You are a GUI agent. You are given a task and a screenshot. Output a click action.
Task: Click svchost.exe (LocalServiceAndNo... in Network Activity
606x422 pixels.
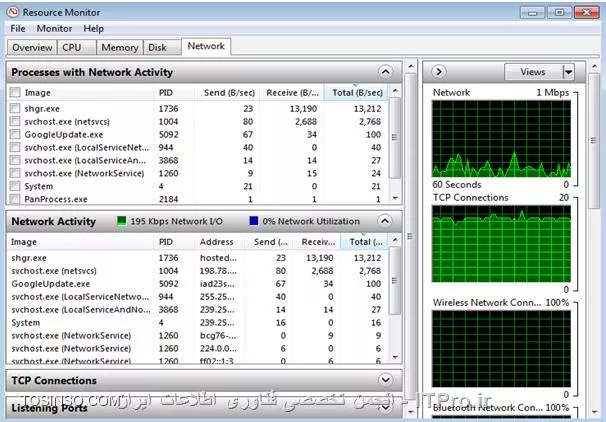[x=81, y=310]
